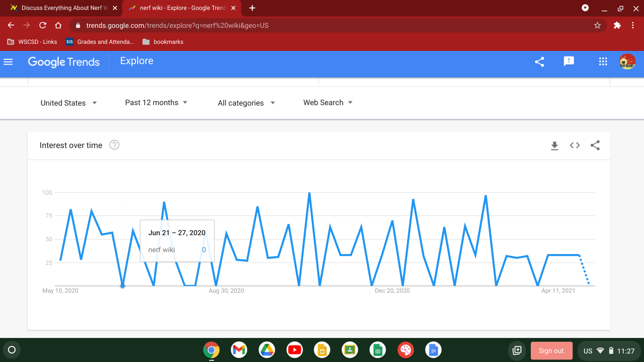Image resolution: width=644 pixels, height=362 pixels.
Task: Click the Sign out button
Action: point(552,351)
